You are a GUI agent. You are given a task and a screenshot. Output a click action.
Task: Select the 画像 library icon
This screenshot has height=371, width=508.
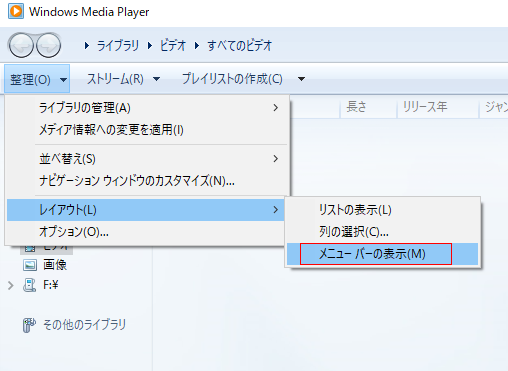click(x=30, y=265)
